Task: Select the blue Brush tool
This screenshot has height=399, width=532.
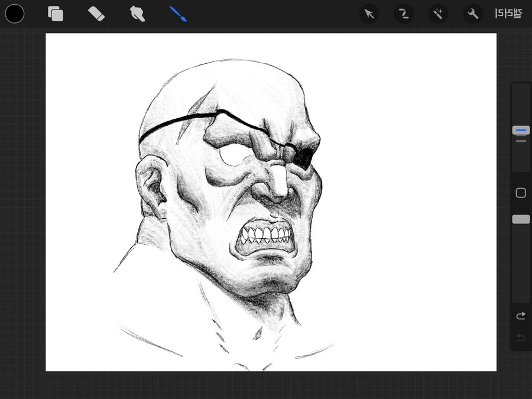Action: [x=178, y=14]
